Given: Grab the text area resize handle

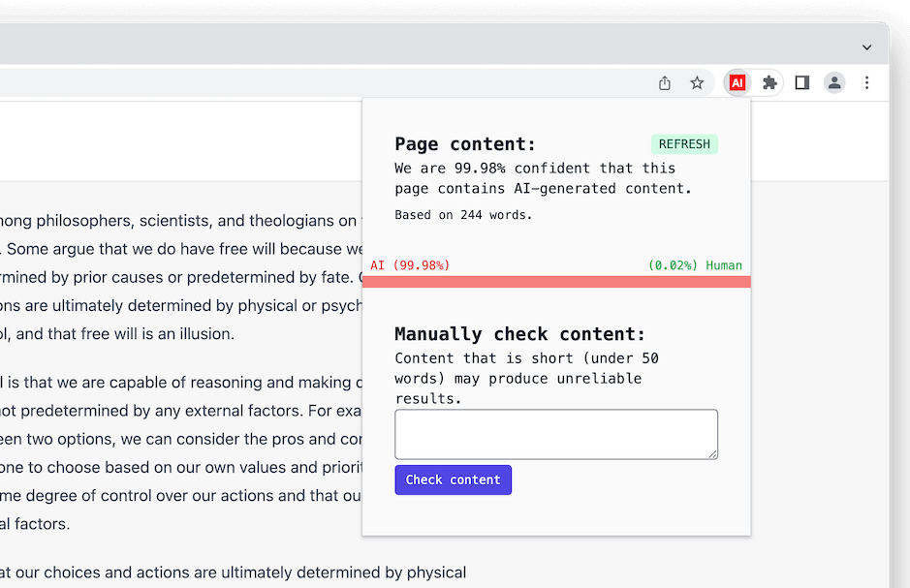Looking at the screenshot, I should point(712,453).
